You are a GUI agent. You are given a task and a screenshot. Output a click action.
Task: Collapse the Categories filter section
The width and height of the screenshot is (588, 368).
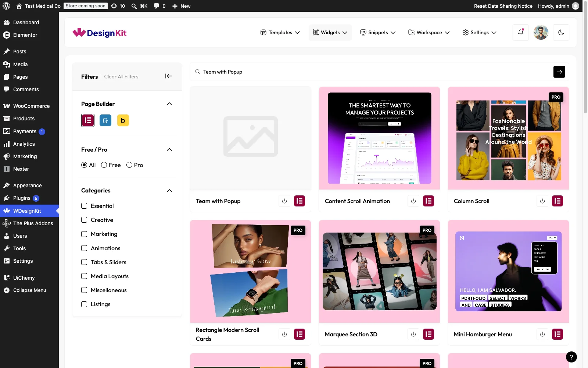pyautogui.click(x=169, y=191)
